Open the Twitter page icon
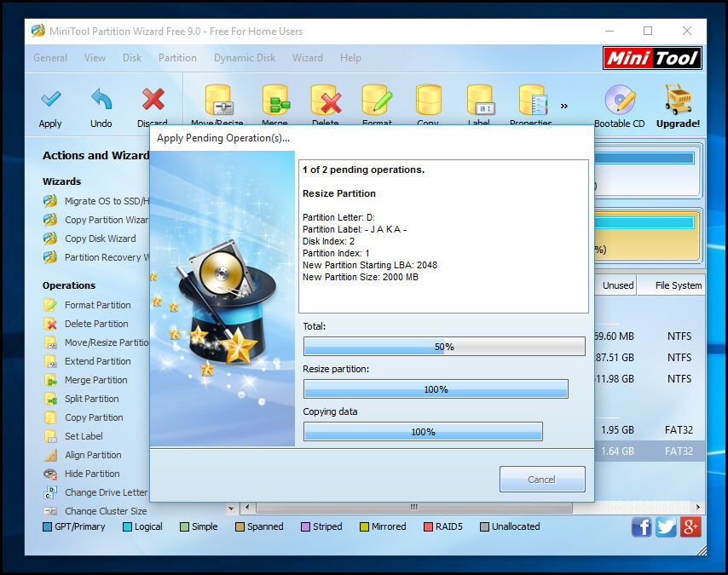Image resolution: width=728 pixels, height=575 pixels. tap(667, 527)
